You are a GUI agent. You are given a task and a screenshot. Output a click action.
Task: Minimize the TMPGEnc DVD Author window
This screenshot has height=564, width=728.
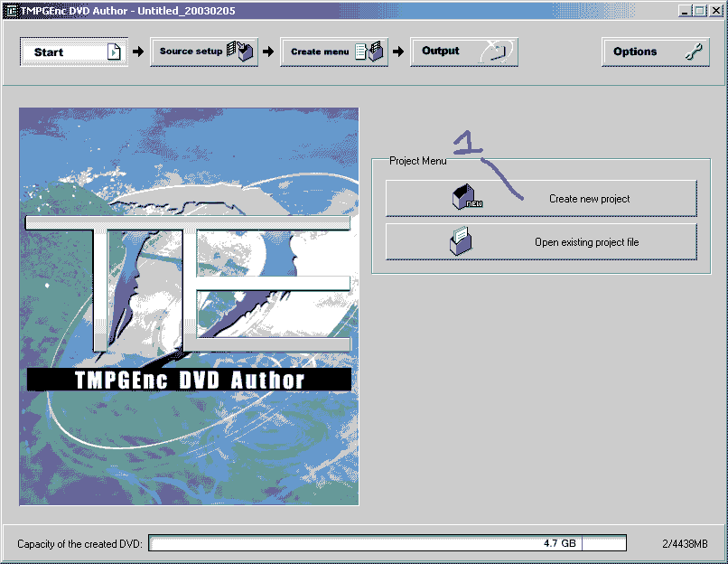point(684,11)
